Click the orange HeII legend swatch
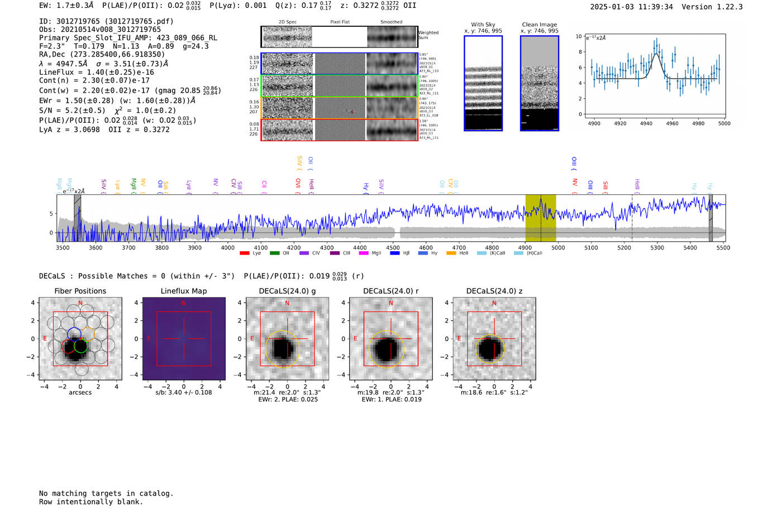Screen dimensions: 782x532 [x=451, y=253]
